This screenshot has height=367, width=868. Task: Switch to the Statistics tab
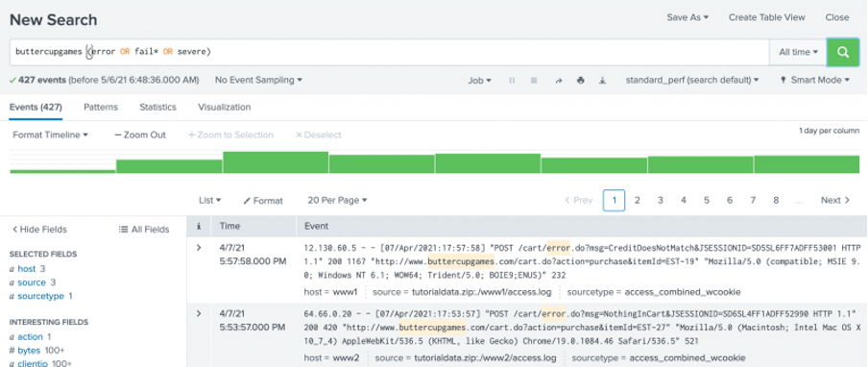[157, 107]
